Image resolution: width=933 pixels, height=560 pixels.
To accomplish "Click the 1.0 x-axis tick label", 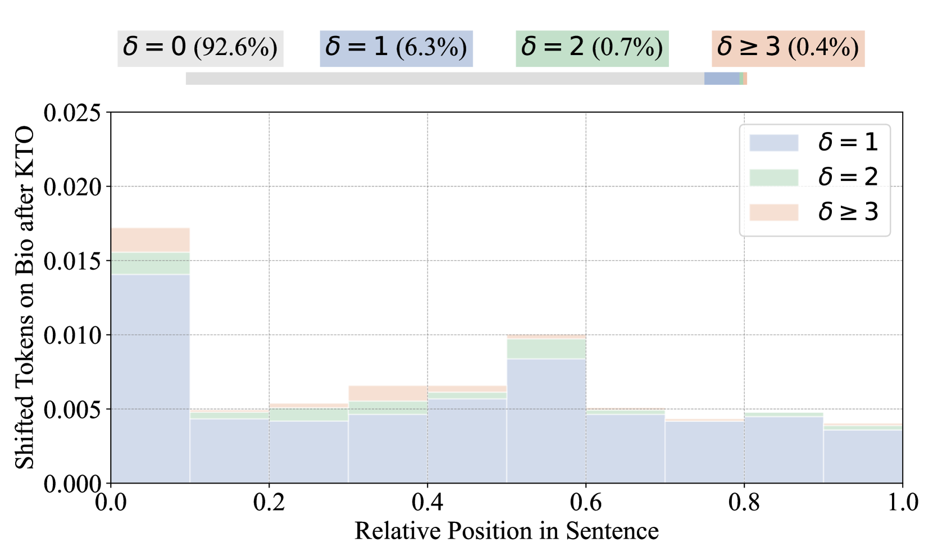I will (902, 503).
